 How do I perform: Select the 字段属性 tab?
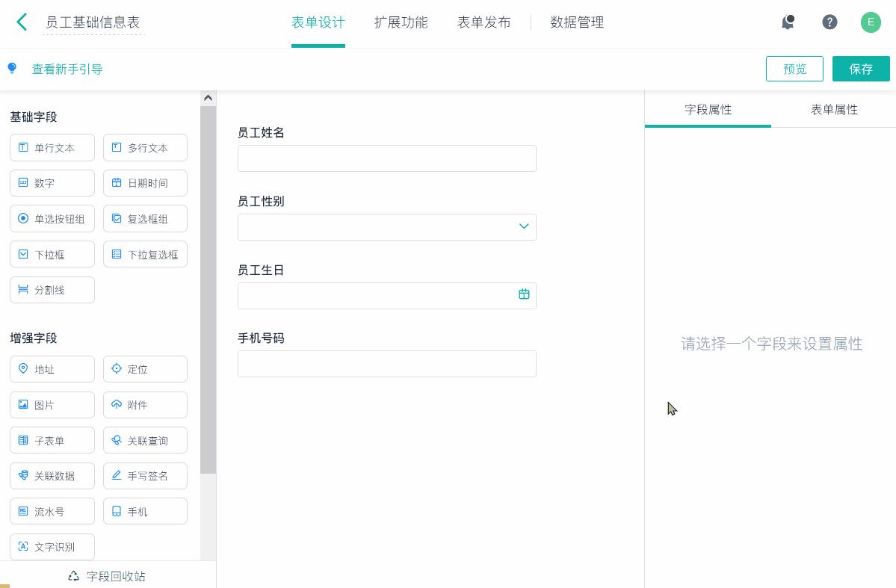(x=708, y=110)
